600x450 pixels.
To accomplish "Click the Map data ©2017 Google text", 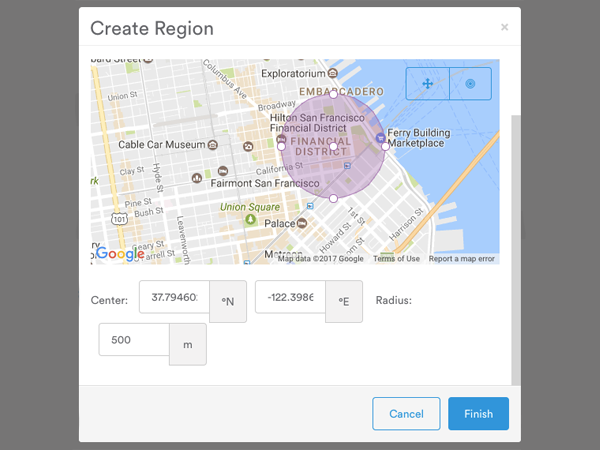I will click(x=321, y=259).
